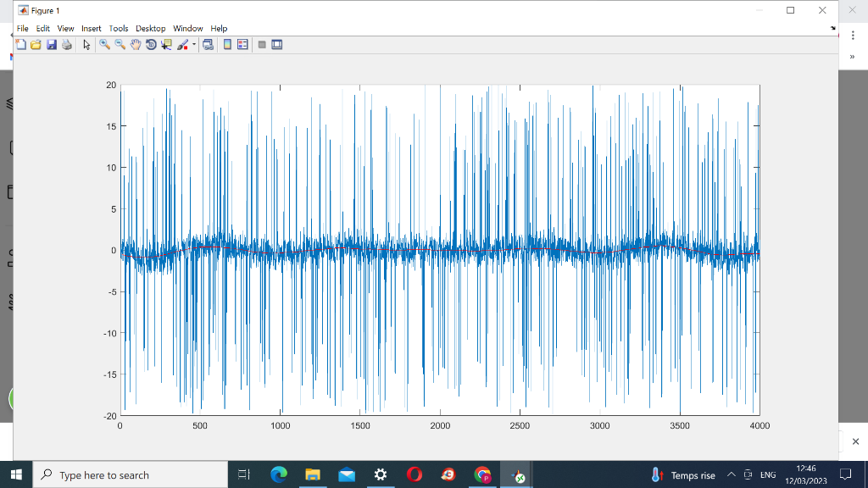Image resolution: width=868 pixels, height=488 pixels.
Task: Open the Help menu
Action: pyautogui.click(x=219, y=28)
